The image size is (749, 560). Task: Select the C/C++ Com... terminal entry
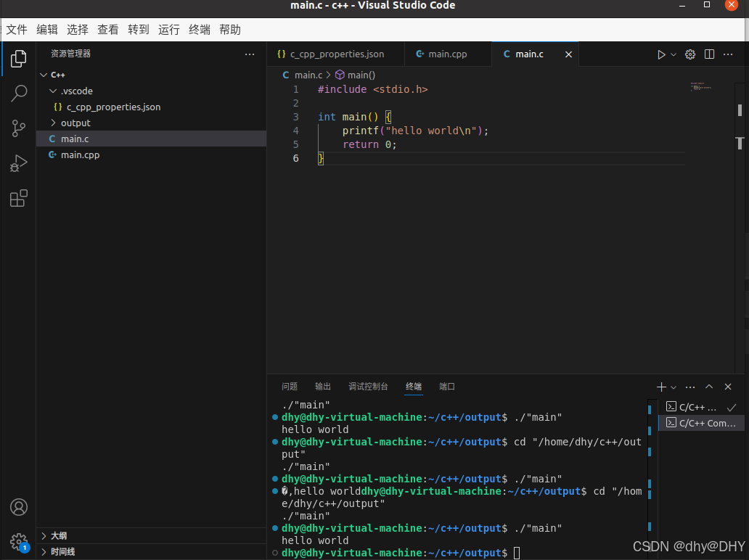(701, 423)
